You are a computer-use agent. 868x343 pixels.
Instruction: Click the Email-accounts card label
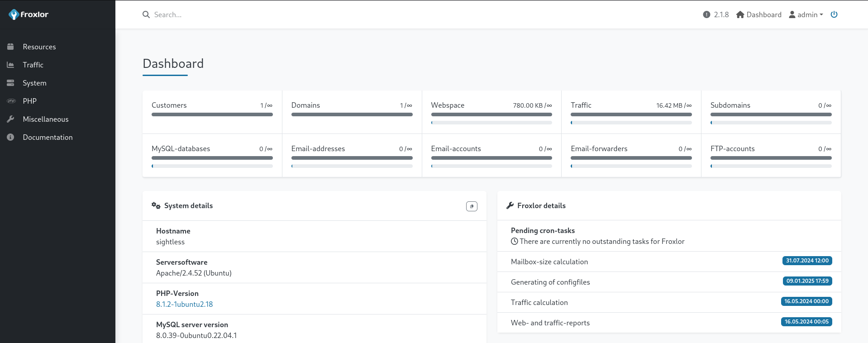click(456, 148)
